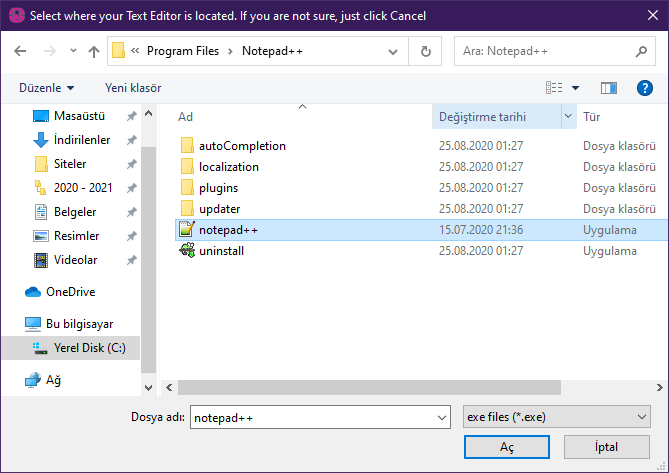Click the Aç button to open

(x=506, y=447)
